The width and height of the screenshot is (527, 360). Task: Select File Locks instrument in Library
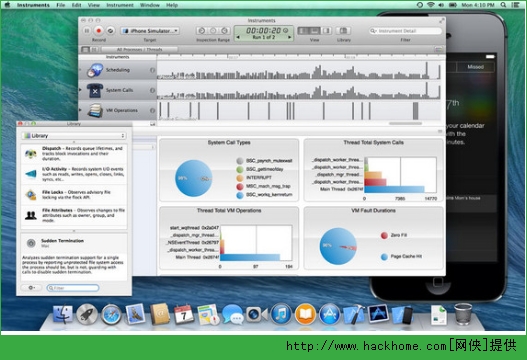pos(74,195)
